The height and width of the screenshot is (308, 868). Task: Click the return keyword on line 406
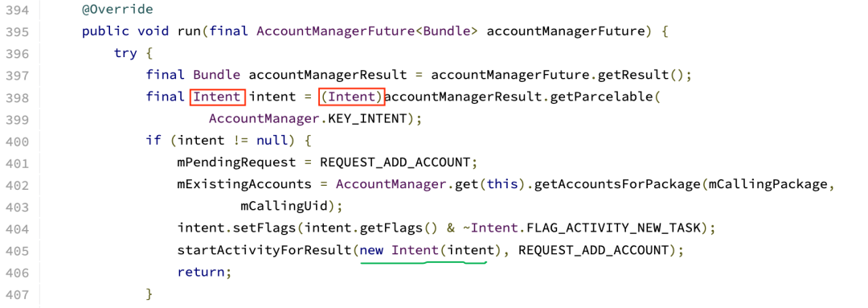201,272
